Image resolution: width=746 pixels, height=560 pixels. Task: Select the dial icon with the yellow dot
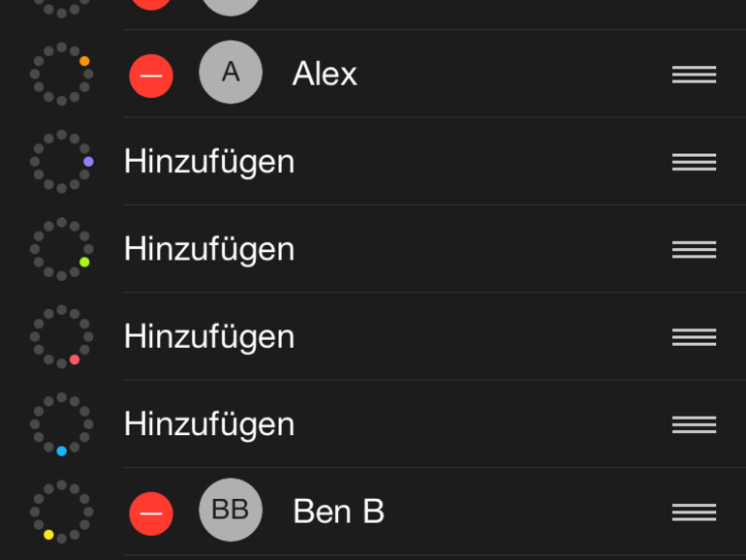61,512
